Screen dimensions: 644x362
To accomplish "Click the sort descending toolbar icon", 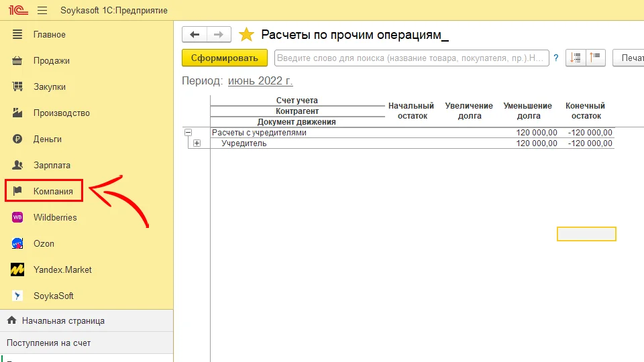I will (576, 58).
